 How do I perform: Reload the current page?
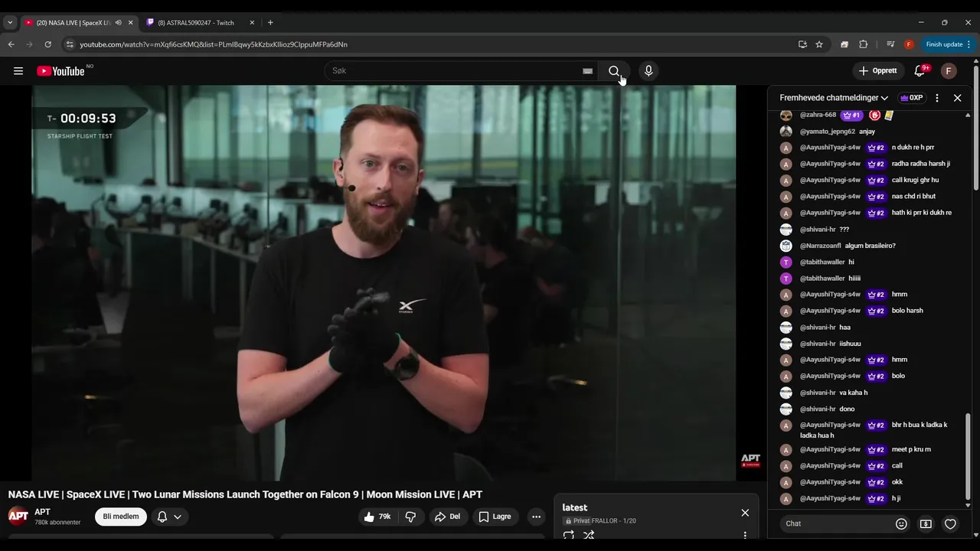pos(47,44)
